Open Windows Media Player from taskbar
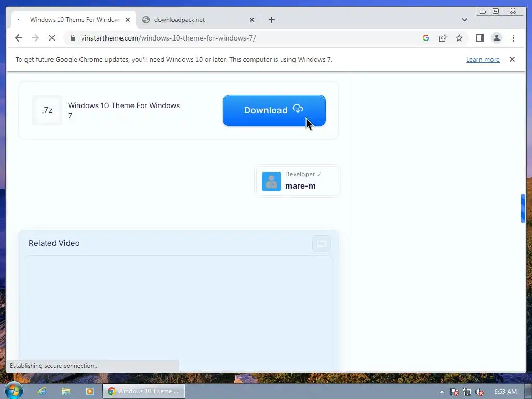 click(89, 391)
